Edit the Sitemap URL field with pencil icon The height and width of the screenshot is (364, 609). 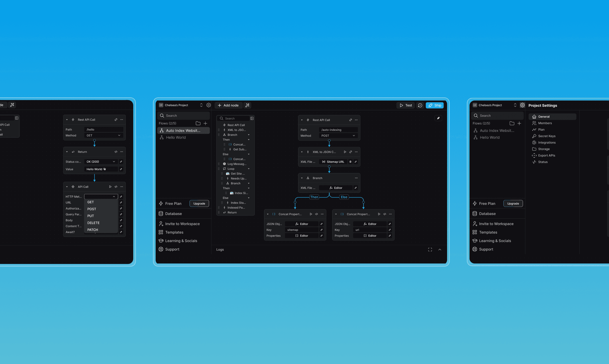tap(356, 162)
